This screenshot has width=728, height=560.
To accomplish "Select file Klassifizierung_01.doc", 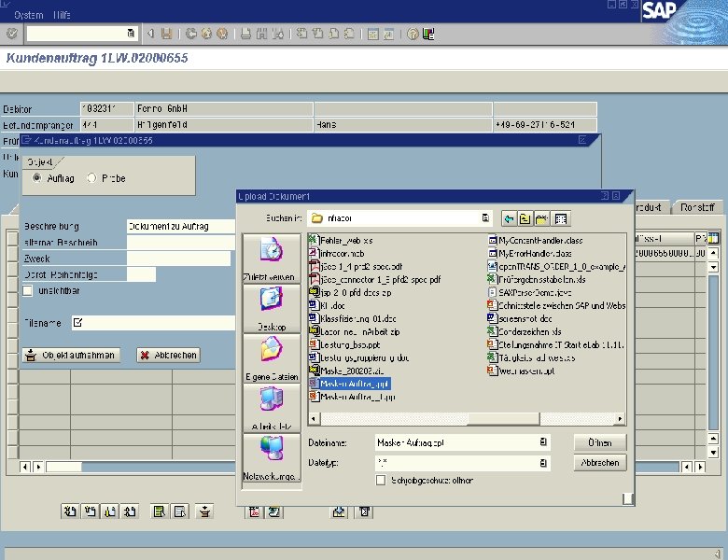I will 353,318.
